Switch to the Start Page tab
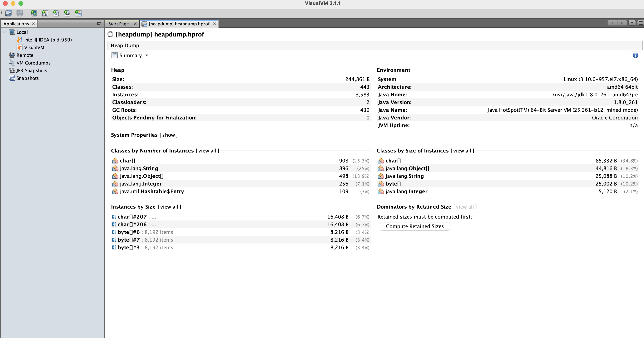The height and width of the screenshot is (338, 644). click(118, 24)
